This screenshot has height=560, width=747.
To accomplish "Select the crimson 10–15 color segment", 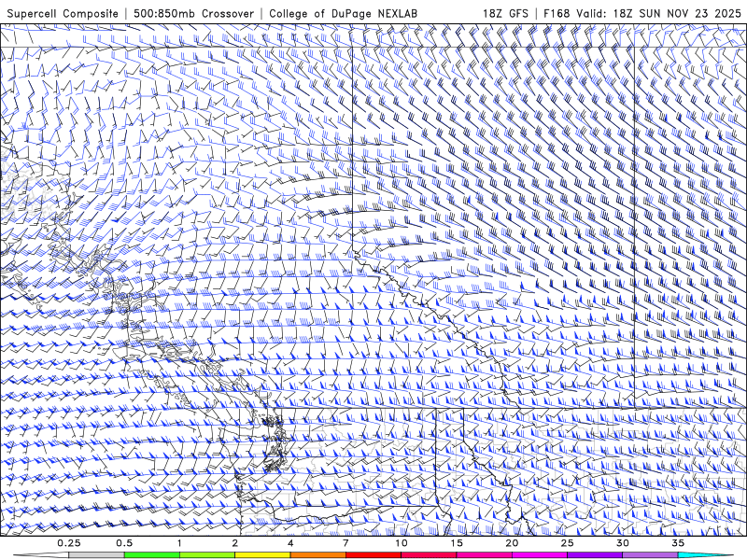I will click(x=429, y=555).
